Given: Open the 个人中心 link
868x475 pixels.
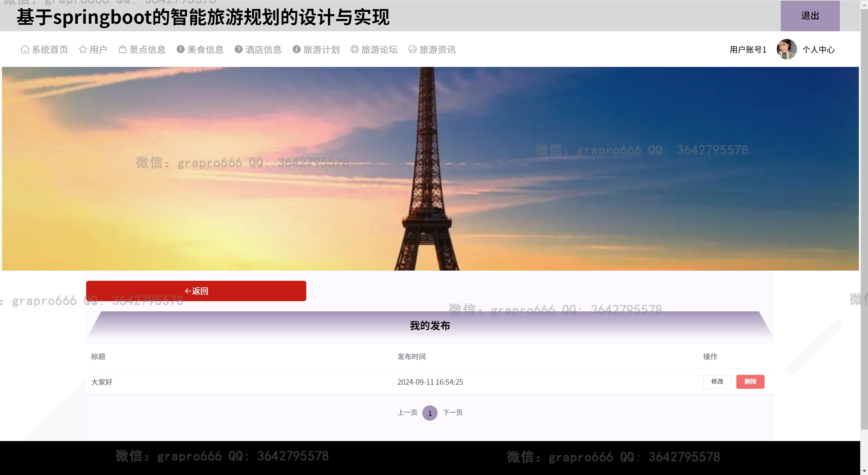Looking at the screenshot, I should [x=818, y=50].
